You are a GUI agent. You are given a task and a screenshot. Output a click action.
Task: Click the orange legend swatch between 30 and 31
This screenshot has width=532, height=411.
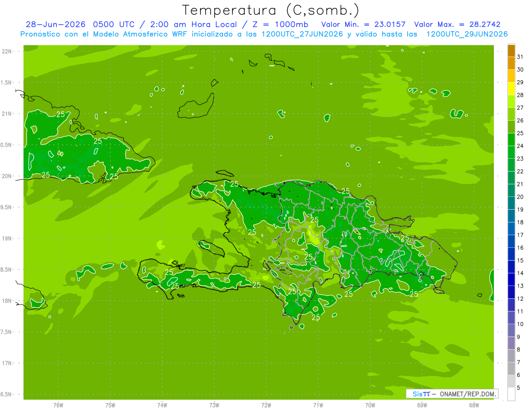511,63
